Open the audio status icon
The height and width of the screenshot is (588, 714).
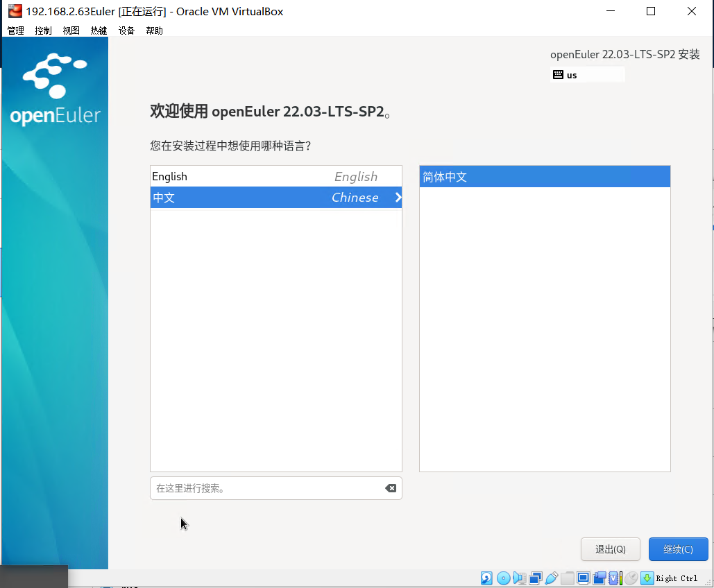[x=519, y=578]
